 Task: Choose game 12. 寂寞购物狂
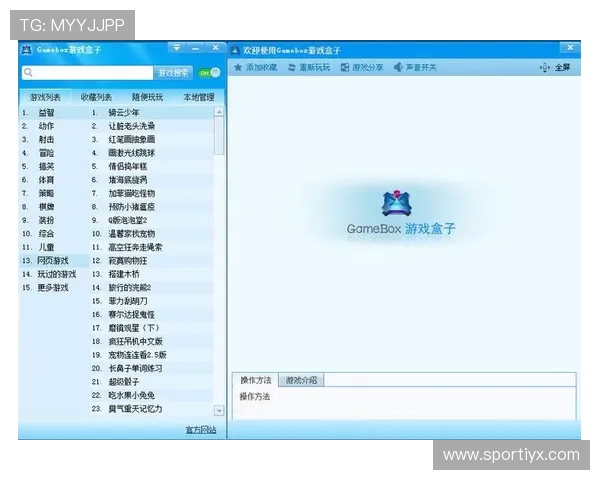coord(152,261)
